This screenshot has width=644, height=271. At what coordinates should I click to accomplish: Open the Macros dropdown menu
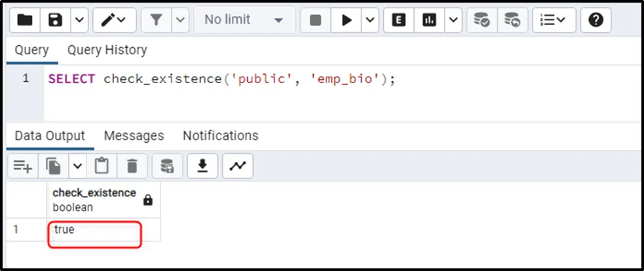click(554, 20)
